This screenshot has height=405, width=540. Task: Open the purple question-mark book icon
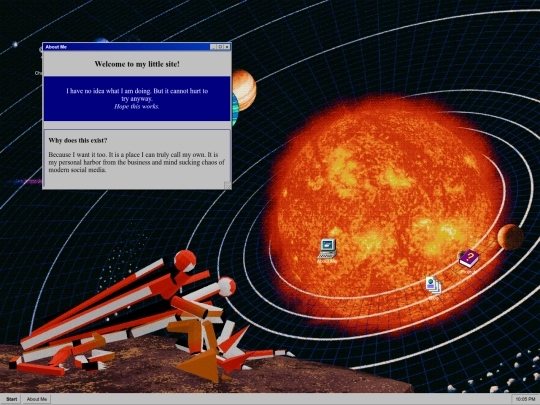(x=469, y=259)
